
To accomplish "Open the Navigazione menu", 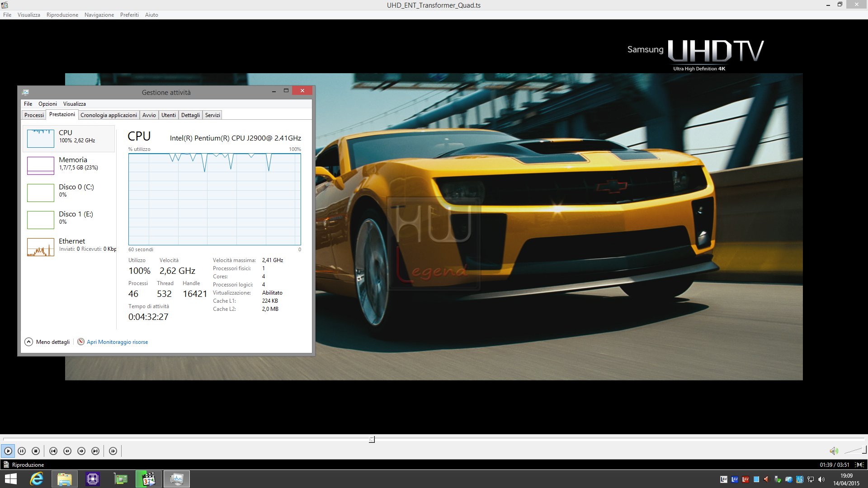I will pos(99,15).
